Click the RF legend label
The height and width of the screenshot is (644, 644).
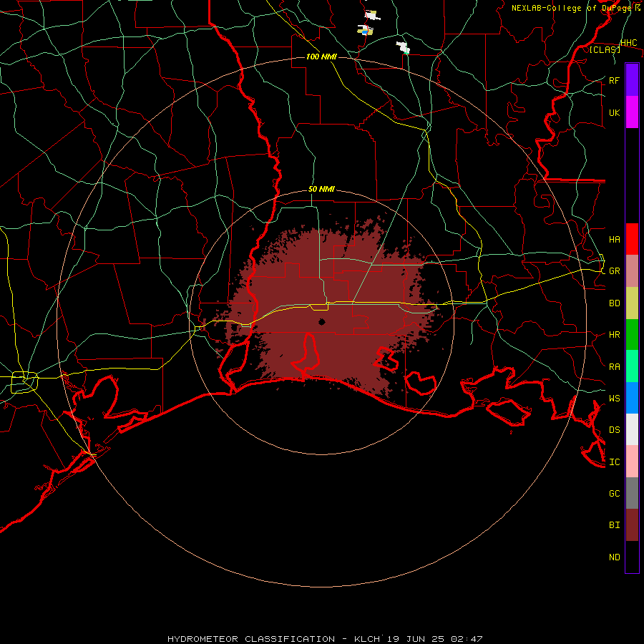(x=614, y=80)
